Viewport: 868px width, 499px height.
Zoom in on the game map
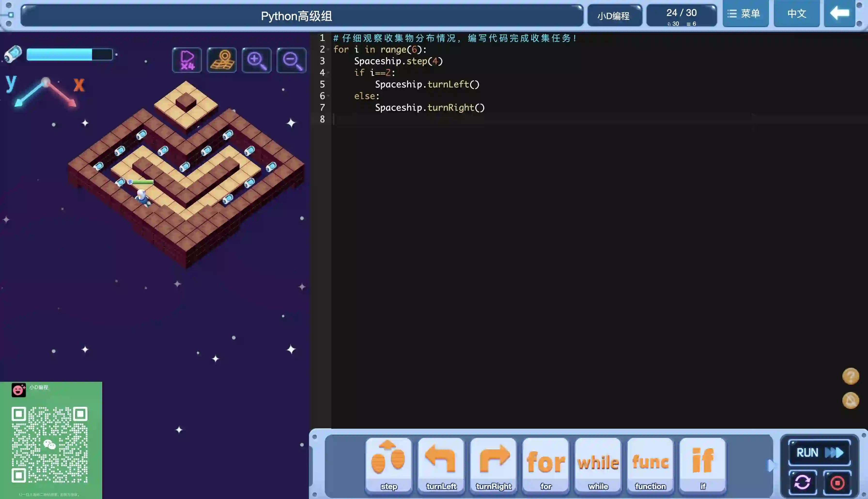(x=256, y=60)
